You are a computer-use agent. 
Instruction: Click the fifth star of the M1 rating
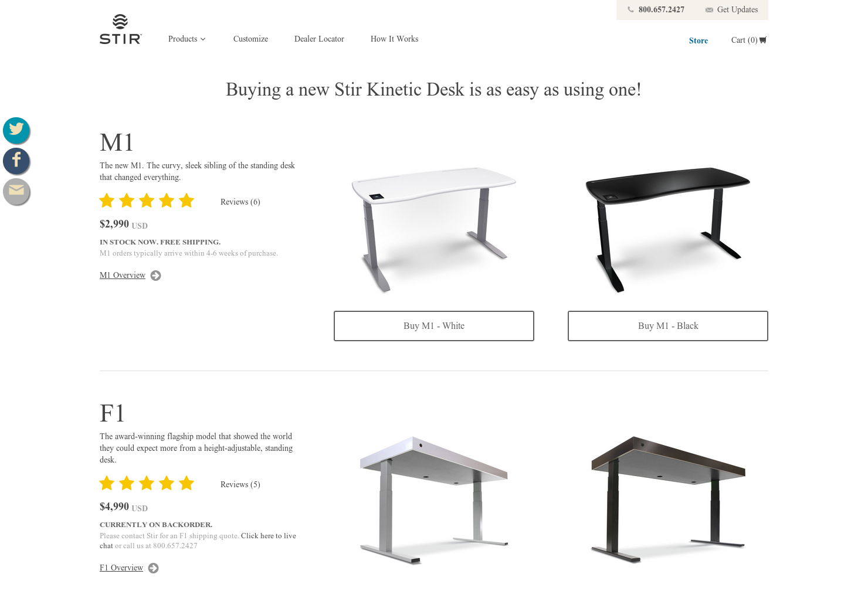(x=187, y=201)
